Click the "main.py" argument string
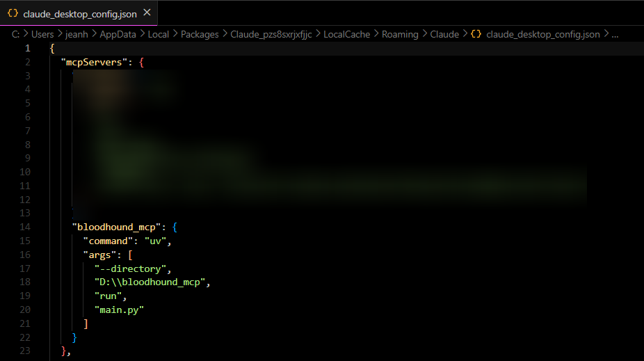 [x=119, y=310]
